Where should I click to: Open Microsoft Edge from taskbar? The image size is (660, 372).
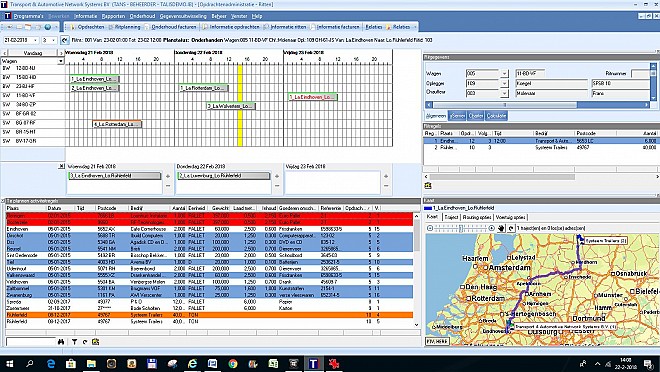pyautogui.click(x=51, y=364)
